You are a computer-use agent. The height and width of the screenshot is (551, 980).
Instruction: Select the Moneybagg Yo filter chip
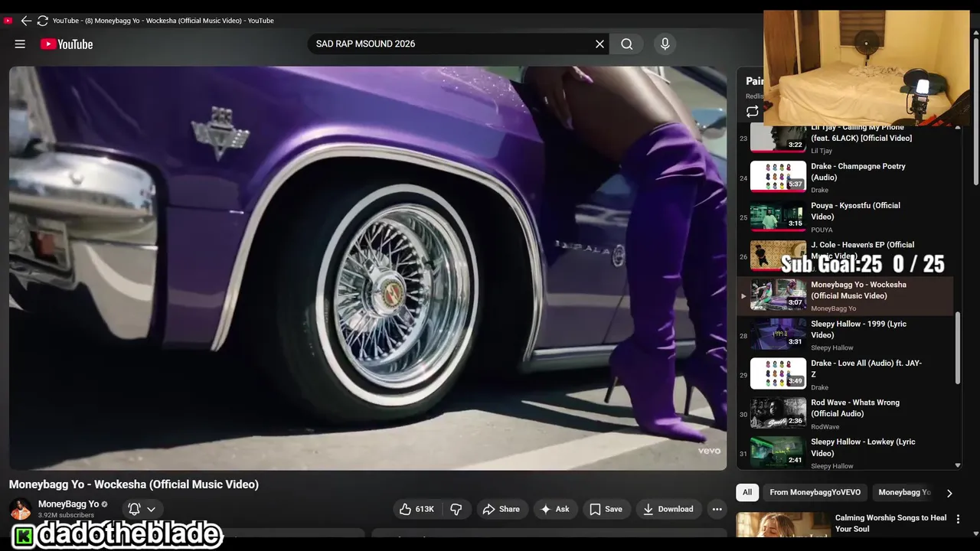point(903,493)
